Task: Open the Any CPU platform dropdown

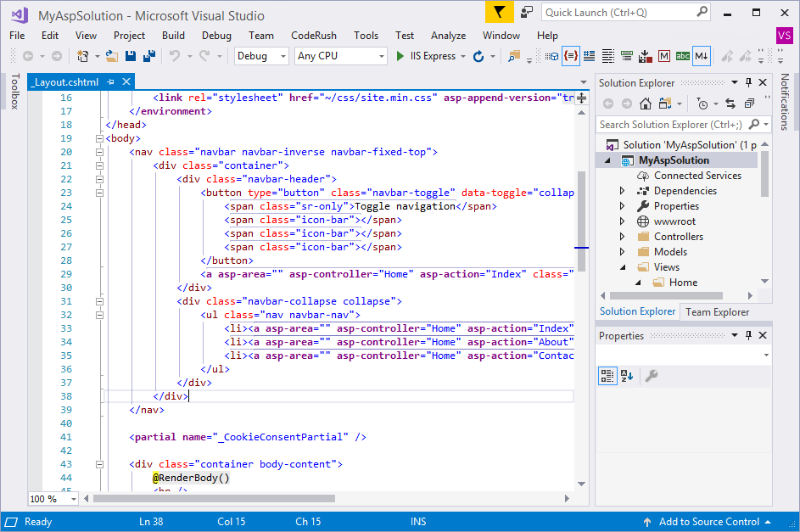Action: coord(383,55)
